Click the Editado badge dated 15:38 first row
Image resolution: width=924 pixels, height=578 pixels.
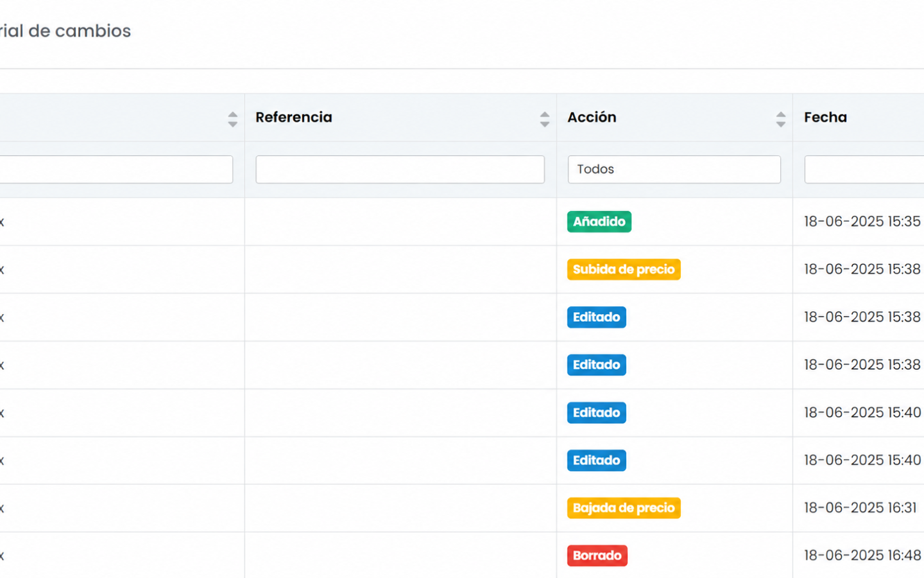pos(597,317)
